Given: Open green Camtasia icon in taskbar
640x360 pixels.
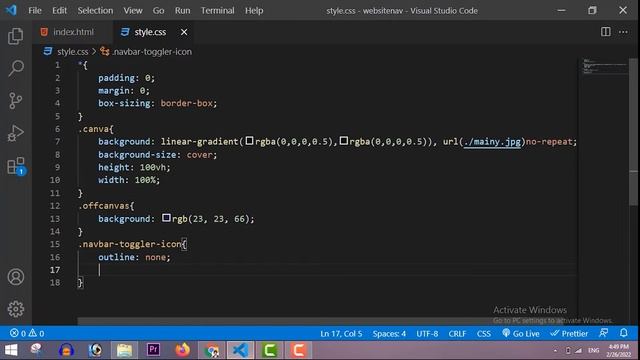Looking at the screenshot, I should pyautogui.click(x=269, y=350).
